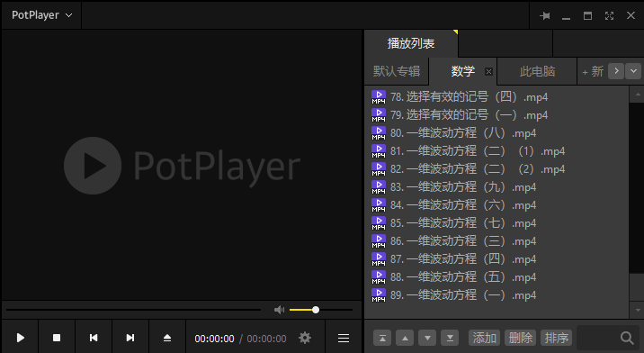Image resolution: width=644 pixels, height=353 pixels.
Task: Click the MP4 icon of item 79
Action: tap(379, 115)
